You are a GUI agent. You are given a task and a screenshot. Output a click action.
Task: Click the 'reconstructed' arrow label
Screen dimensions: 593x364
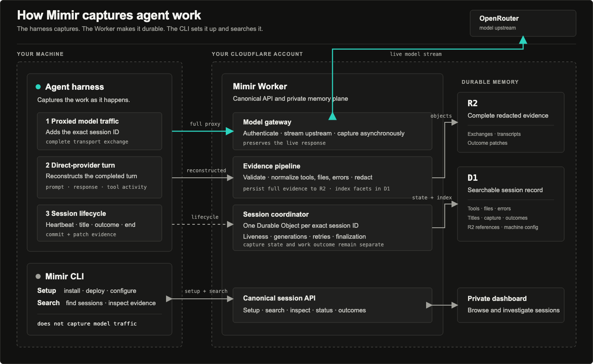(x=206, y=171)
